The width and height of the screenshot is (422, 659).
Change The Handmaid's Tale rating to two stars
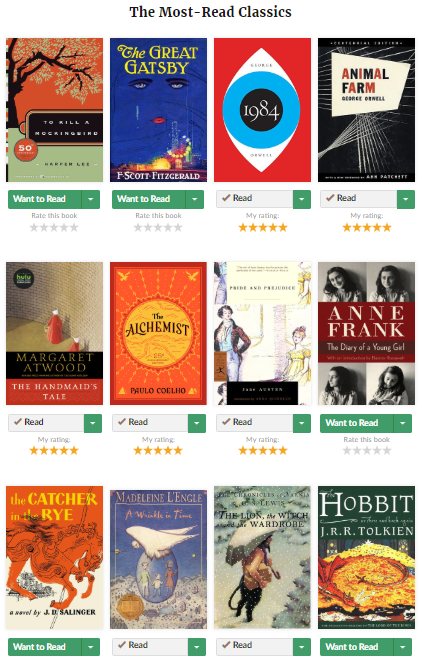44,451
